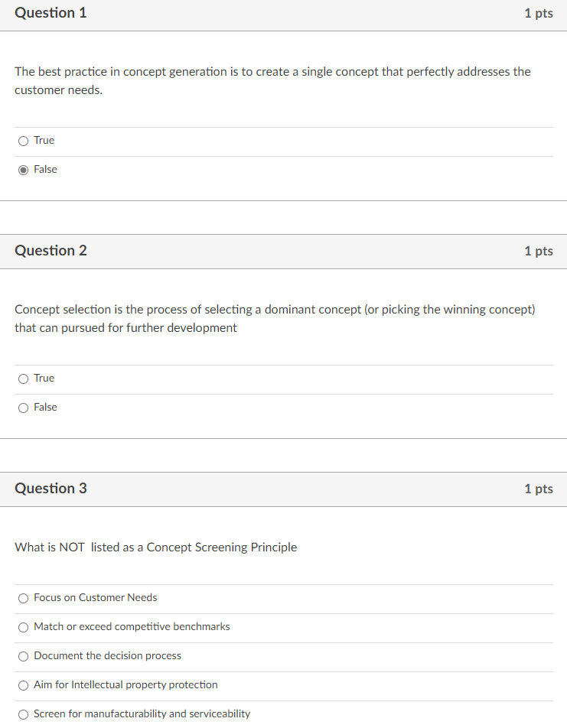Pick 'Match or exceed competitive benchmarks' radio option
This screenshot has height=728, width=567.
pyautogui.click(x=24, y=627)
